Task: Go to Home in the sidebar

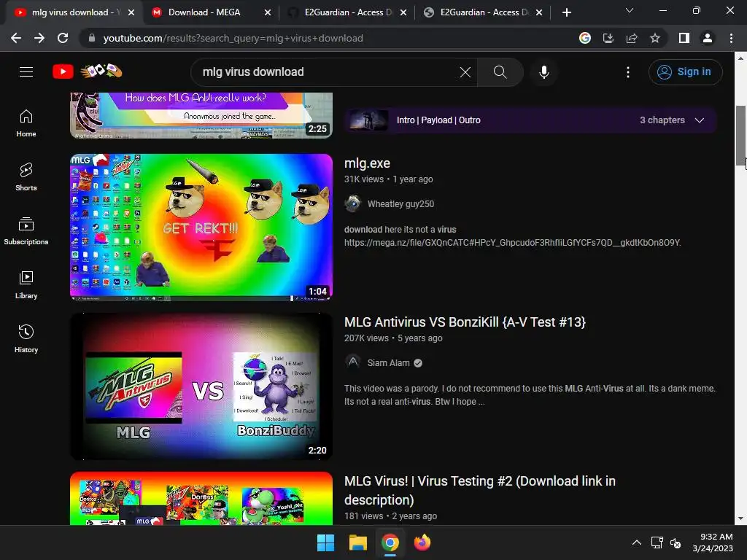Action: coord(26,123)
